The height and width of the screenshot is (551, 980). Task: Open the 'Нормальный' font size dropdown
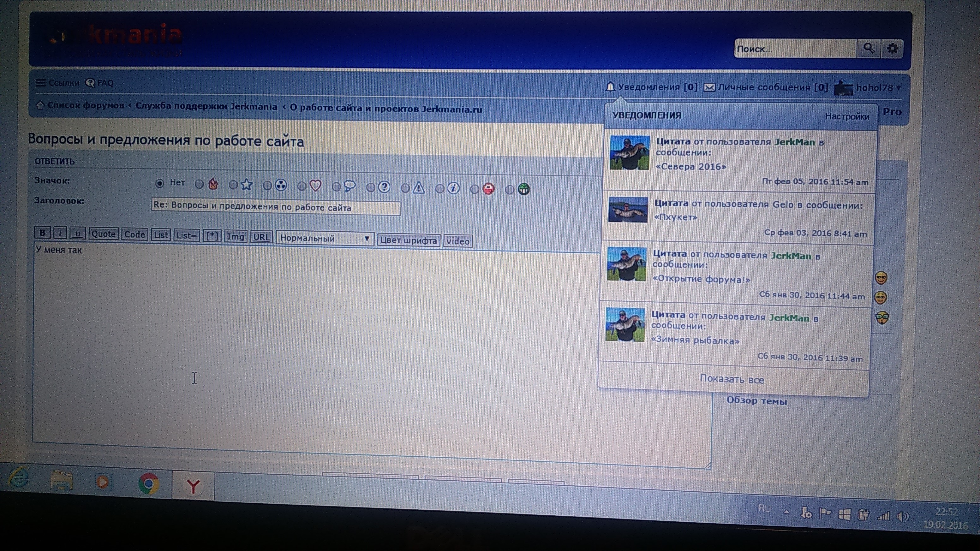coord(325,239)
